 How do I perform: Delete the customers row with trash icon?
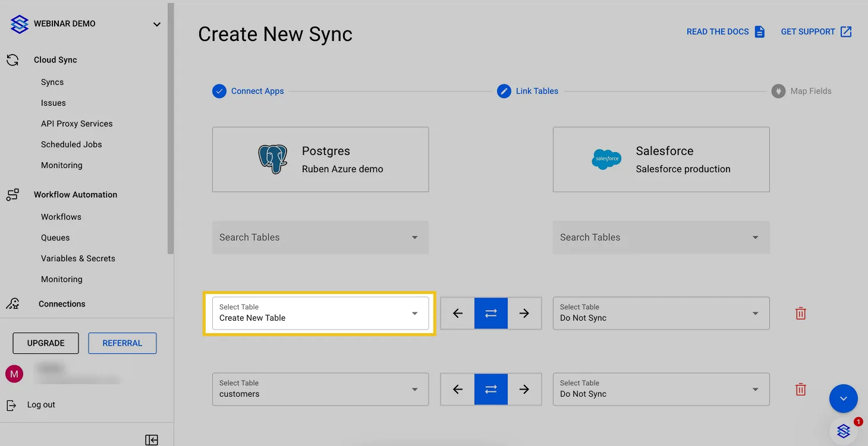coord(801,389)
